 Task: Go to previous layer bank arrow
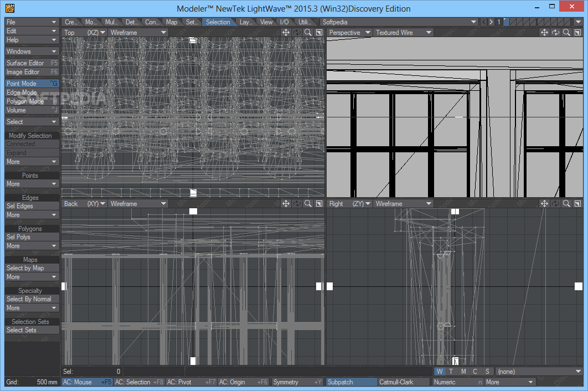coord(484,22)
